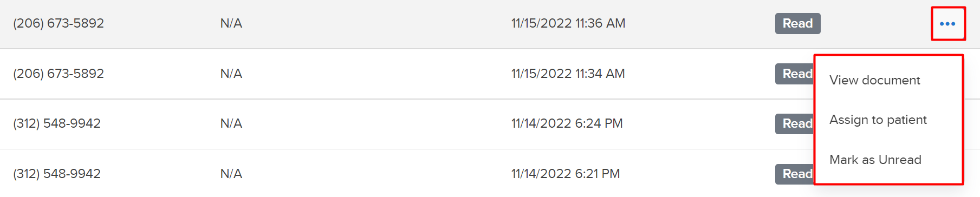
Task: Select fax number in 11/14/2022 6:21 PM row
Action: coord(57,174)
